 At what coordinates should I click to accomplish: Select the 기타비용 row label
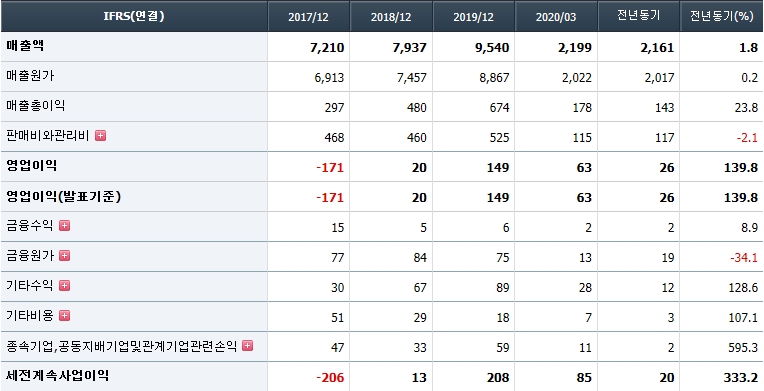[x=30, y=316]
